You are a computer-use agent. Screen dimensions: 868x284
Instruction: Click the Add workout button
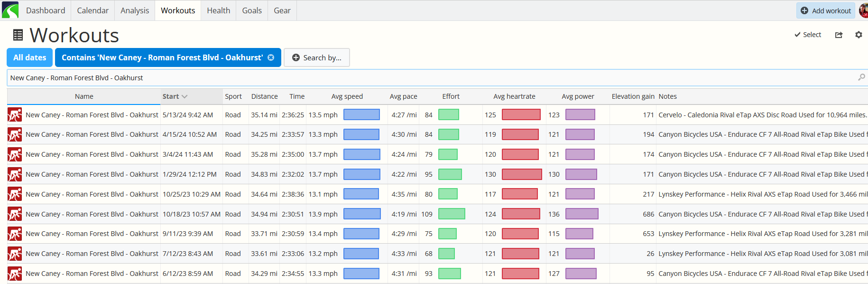pos(826,10)
